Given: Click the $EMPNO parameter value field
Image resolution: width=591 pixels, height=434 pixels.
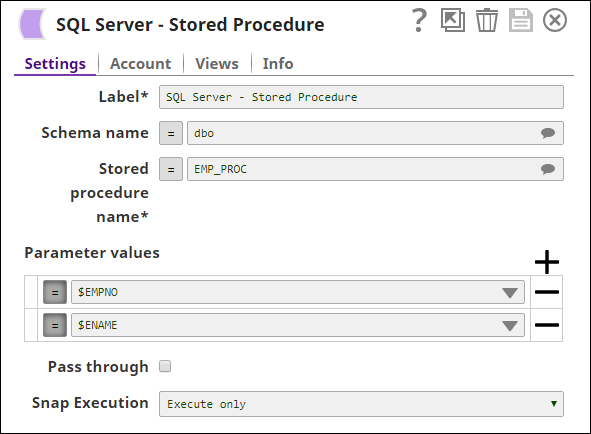Looking at the screenshot, I should pyautogui.click(x=298, y=292).
